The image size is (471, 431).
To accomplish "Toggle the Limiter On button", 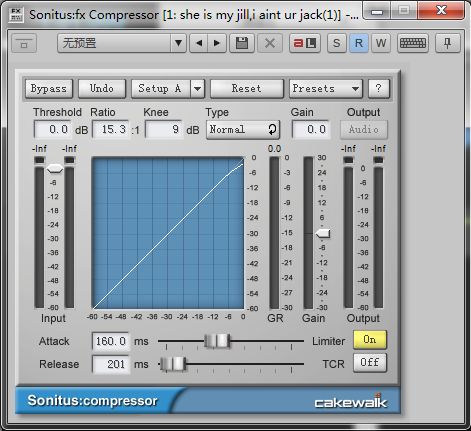I will (370, 340).
